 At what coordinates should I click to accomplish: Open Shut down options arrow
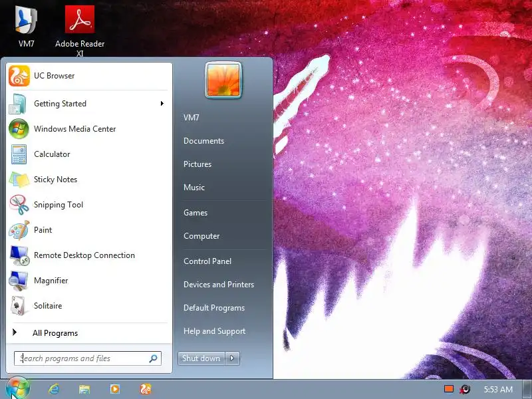pos(232,358)
